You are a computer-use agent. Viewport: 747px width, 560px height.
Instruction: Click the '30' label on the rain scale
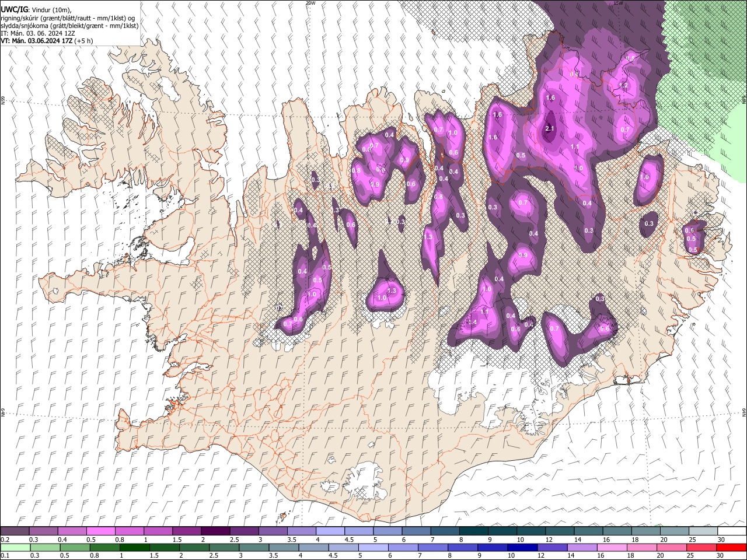721,555
